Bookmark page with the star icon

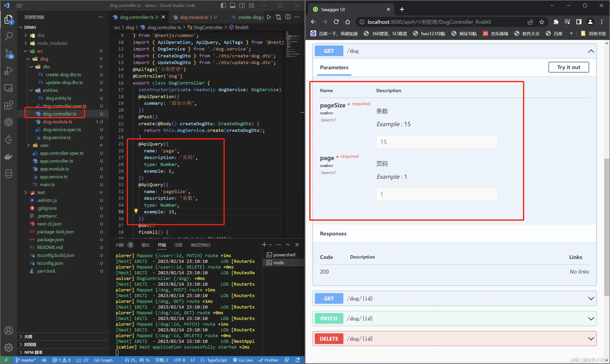(542, 22)
